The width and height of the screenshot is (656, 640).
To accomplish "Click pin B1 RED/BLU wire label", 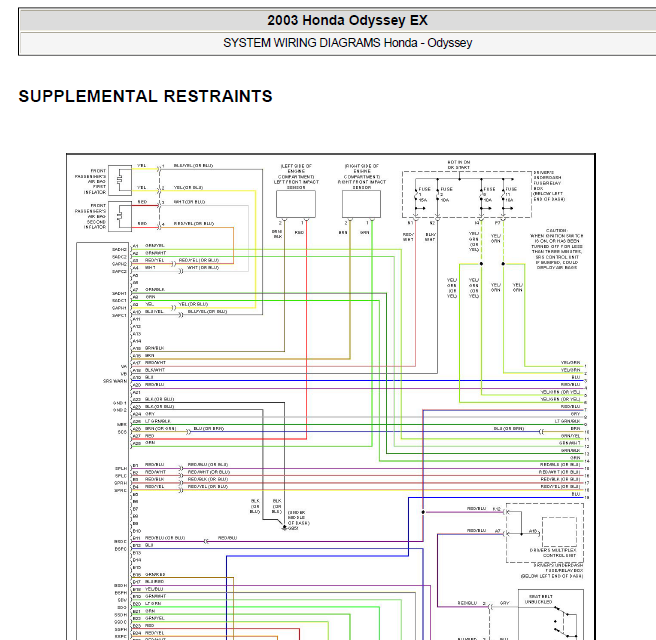I will click(x=154, y=465).
